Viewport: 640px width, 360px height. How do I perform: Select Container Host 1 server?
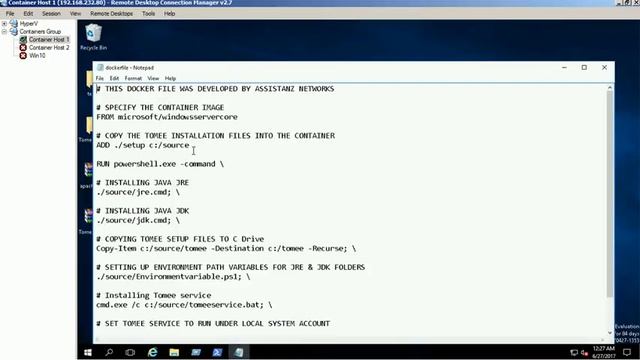[49, 40]
